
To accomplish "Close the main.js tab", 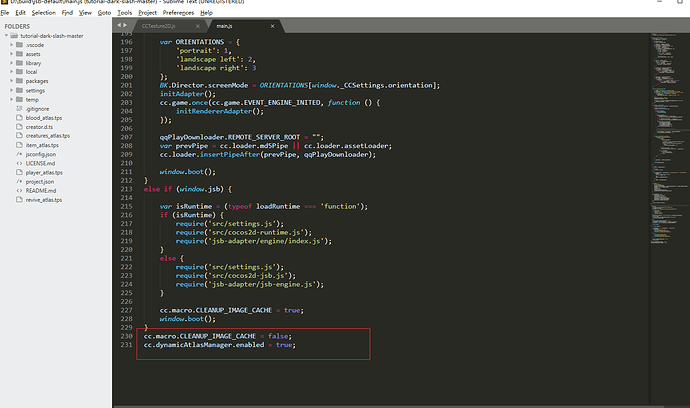I will [272, 26].
